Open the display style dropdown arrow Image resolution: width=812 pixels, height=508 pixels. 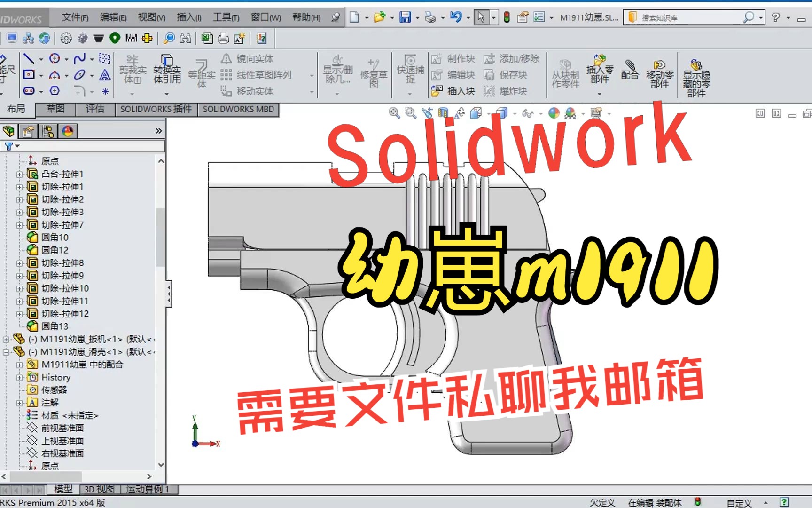coord(514,114)
